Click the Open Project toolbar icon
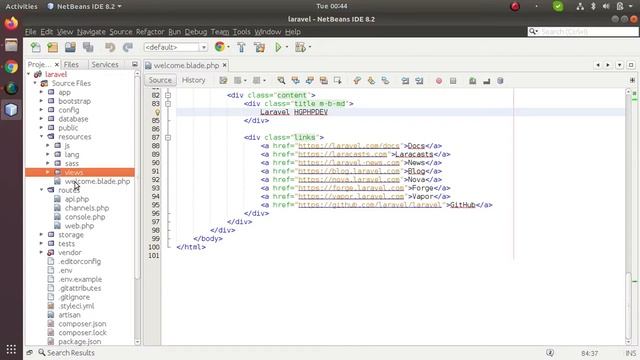Screen dimensions: 640x360 [70, 47]
